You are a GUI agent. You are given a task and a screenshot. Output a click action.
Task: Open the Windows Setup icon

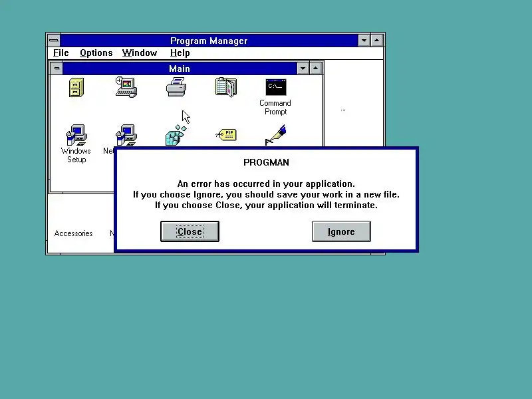pos(76,135)
